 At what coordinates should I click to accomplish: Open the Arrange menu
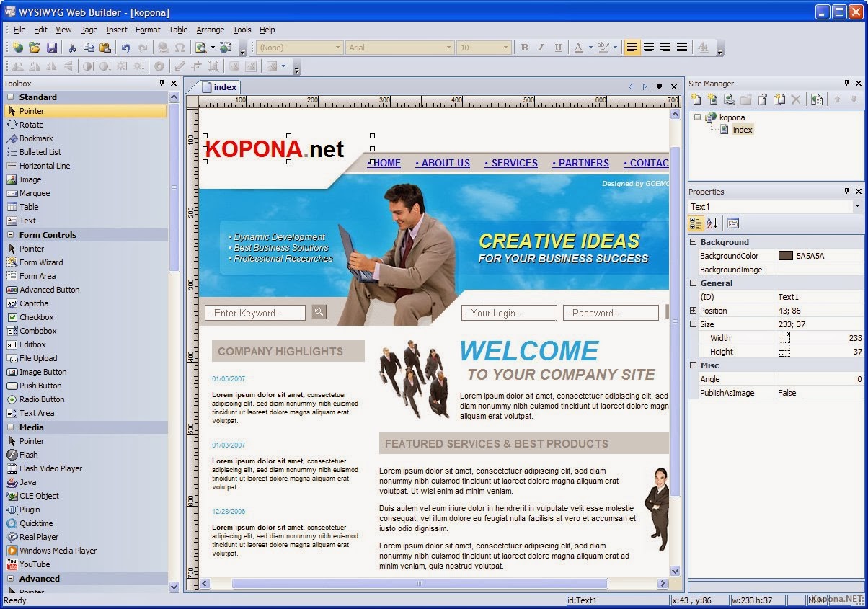(211, 30)
